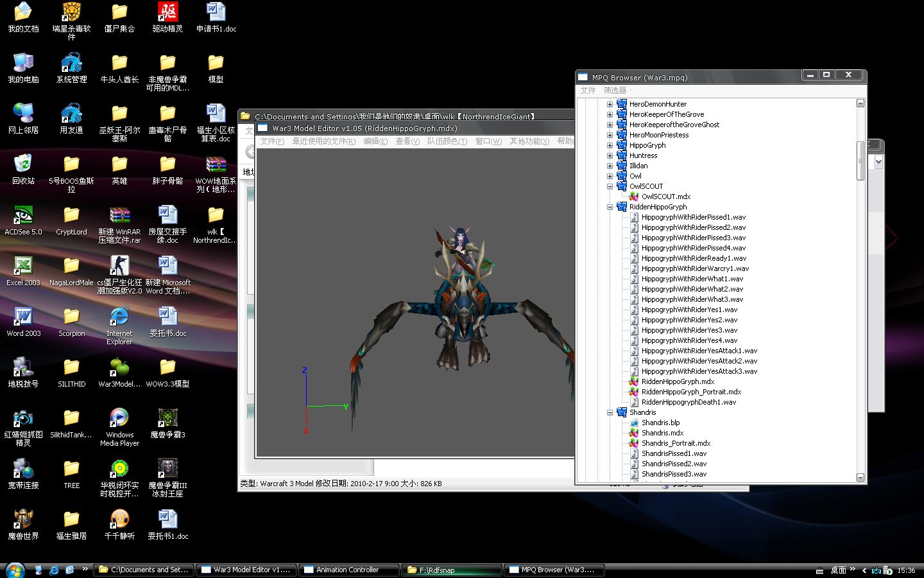Image resolution: width=924 pixels, height=578 pixels.
Task: Click the Owl folder icon in MPQ Browser
Action: coord(622,176)
